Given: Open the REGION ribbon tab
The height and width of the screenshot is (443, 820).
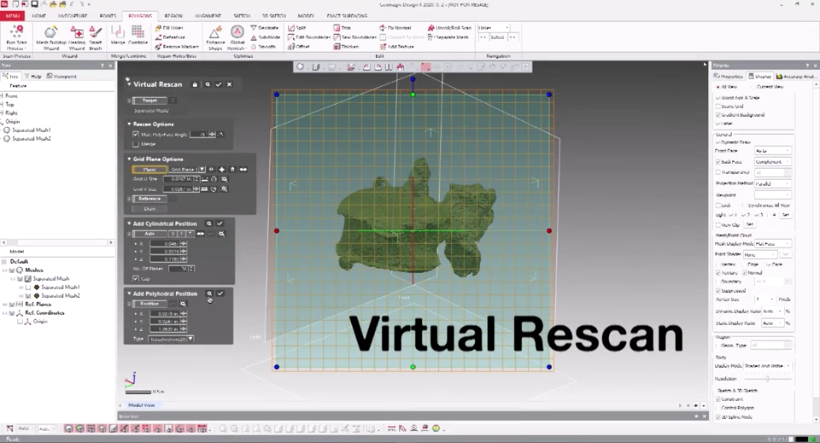Looking at the screenshot, I should [x=174, y=16].
